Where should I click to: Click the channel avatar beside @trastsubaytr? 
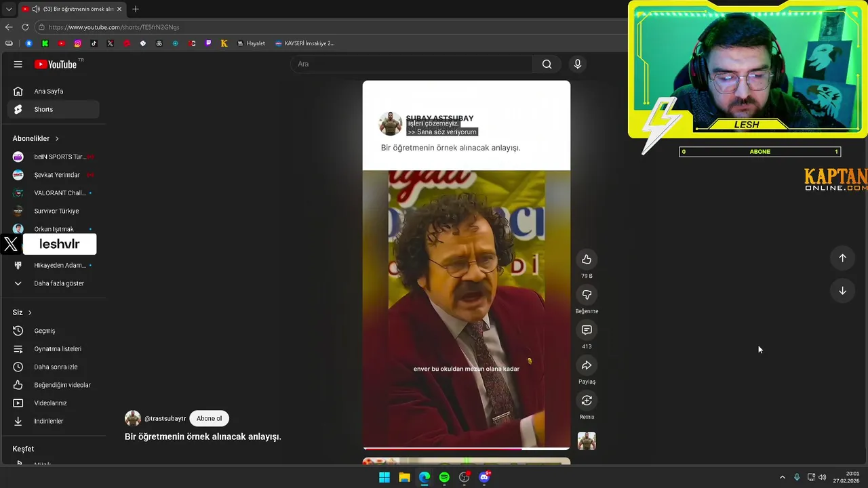coord(133,418)
